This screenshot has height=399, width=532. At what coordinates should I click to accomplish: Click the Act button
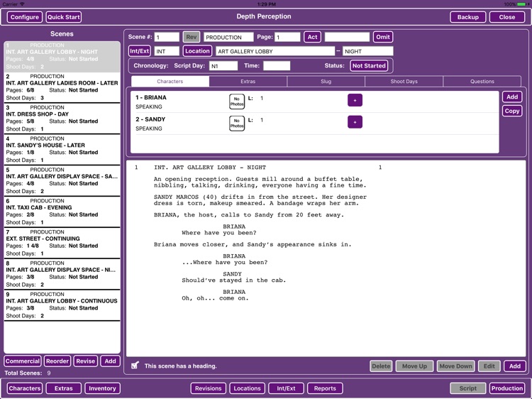tap(313, 37)
